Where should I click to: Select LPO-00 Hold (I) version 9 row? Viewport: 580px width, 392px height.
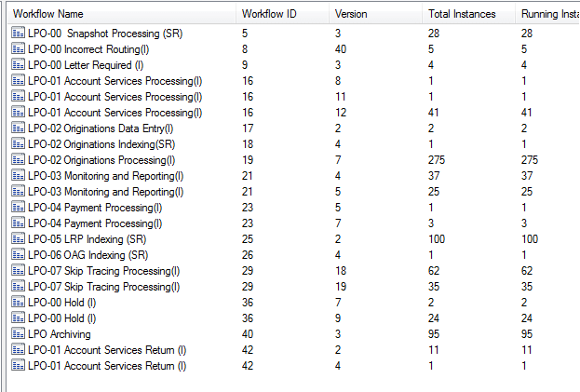pos(293,318)
